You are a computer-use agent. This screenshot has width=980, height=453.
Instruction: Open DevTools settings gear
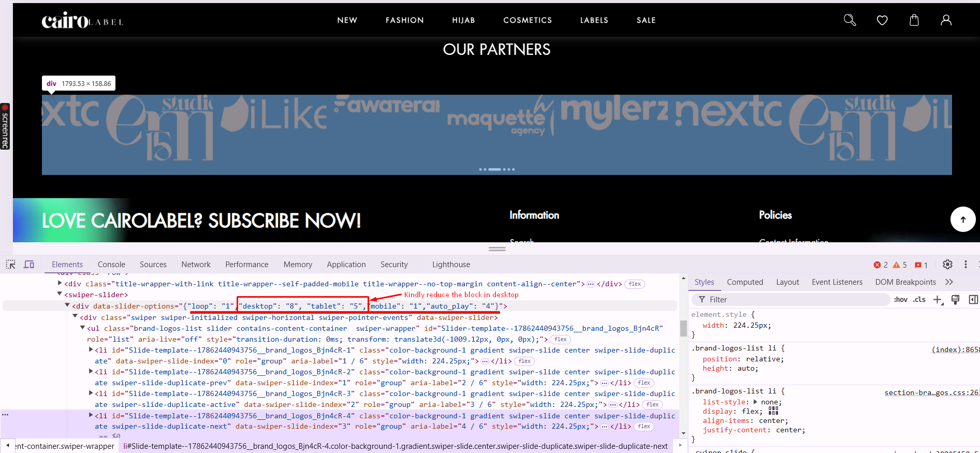947,265
